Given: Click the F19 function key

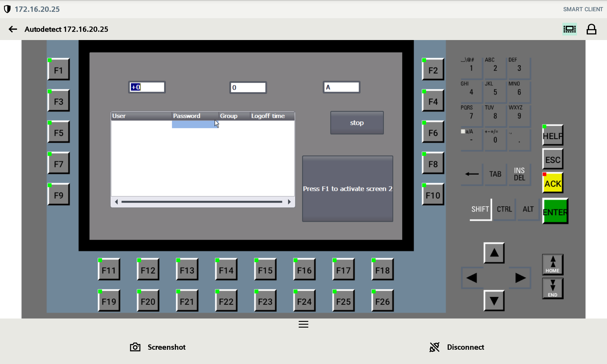Looking at the screenshot, I should [x=109, y=301].
